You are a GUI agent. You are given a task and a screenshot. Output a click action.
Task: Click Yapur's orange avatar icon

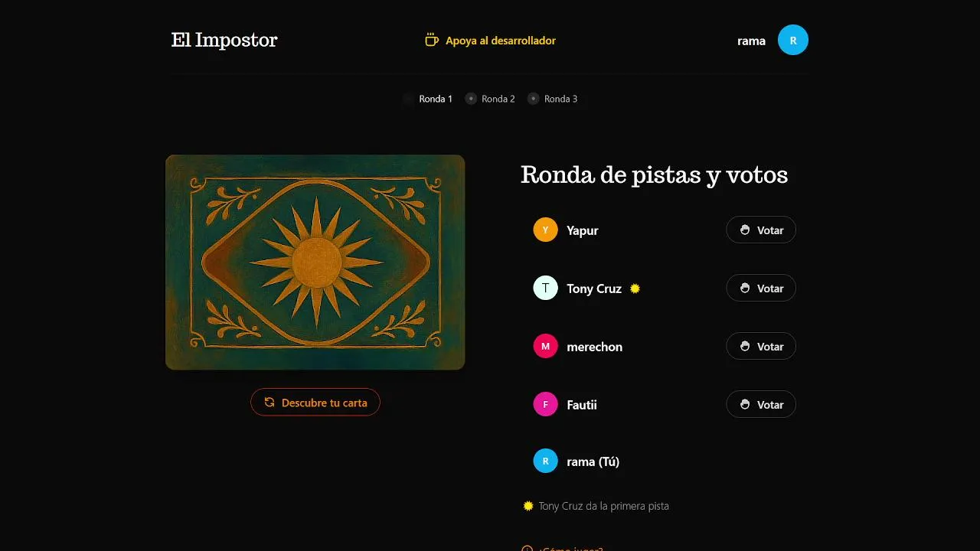click(x=545, y=230)
